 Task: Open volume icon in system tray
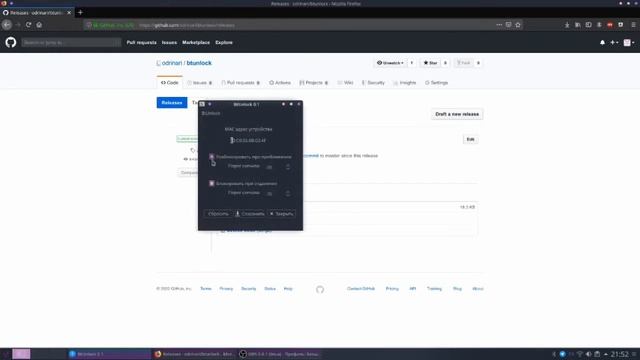tap(589, 354)
